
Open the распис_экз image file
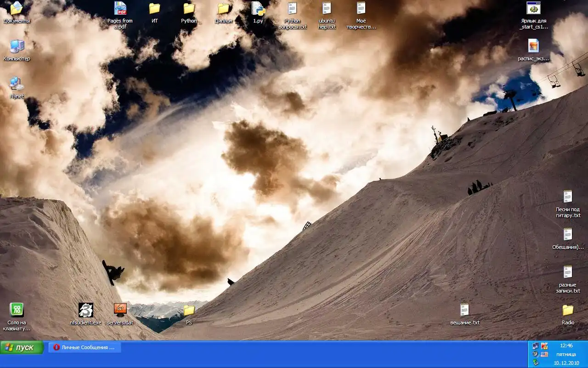pyautogui.click(x=533, y=46)
